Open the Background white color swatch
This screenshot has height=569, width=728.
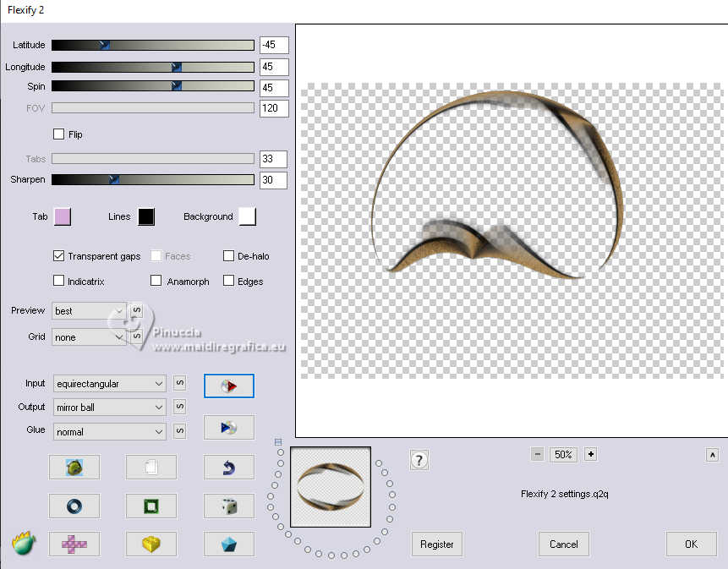click(x=248, y=216)
